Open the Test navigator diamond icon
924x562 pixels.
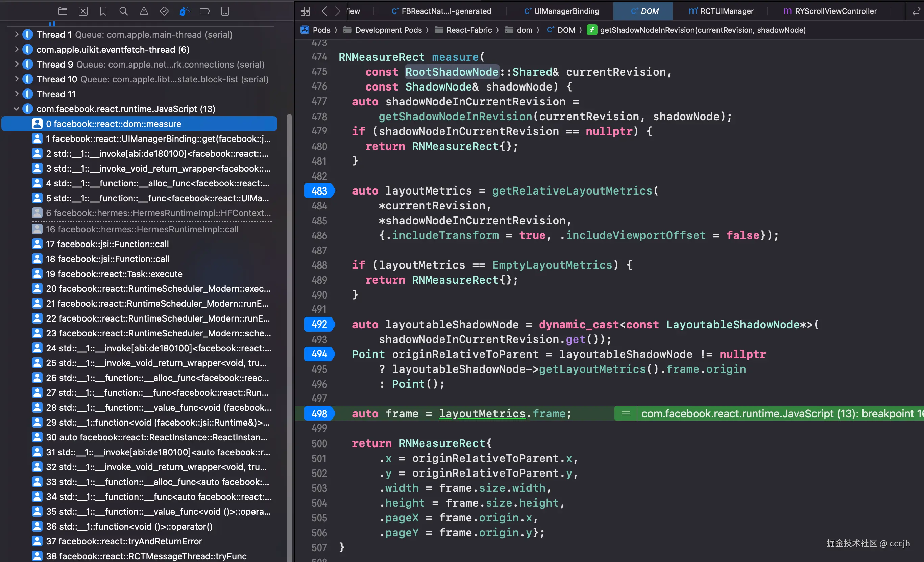click(164, 11)
